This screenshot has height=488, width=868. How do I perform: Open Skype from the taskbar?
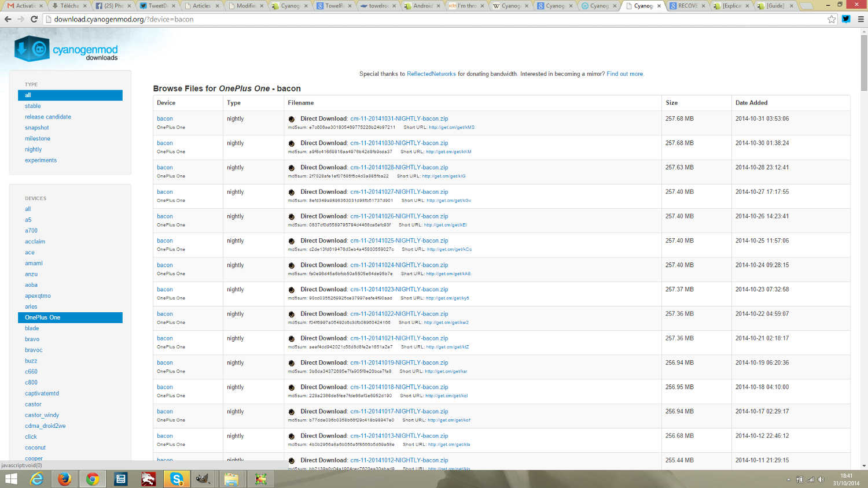tap(176, 479)
